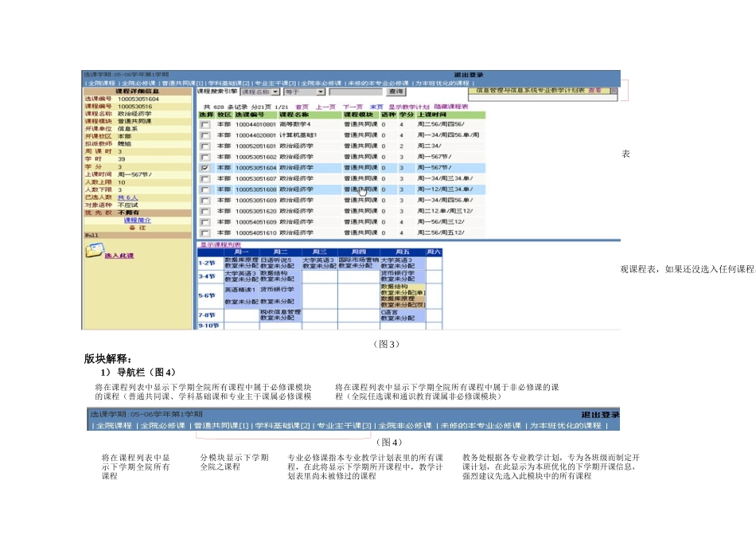
Task: Click the C语言 cell on 周五
Action: pyautogui.click(x=403, y=315)
